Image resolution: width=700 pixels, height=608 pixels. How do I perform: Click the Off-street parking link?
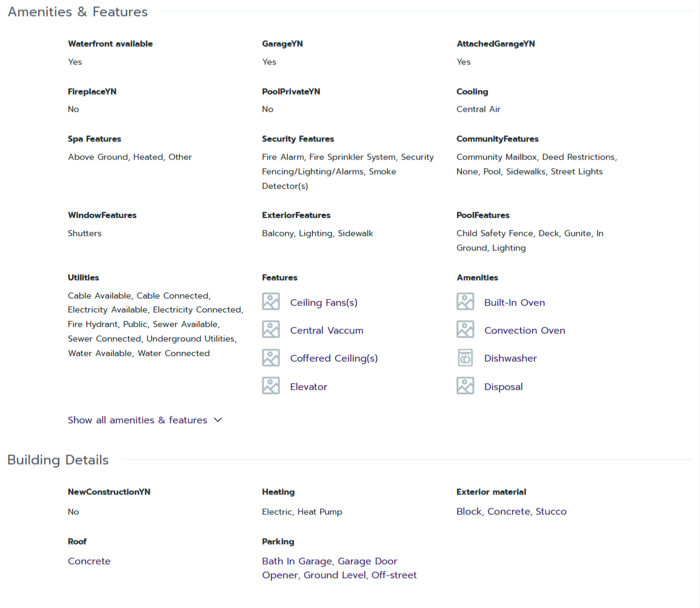[x=394, y=575]
